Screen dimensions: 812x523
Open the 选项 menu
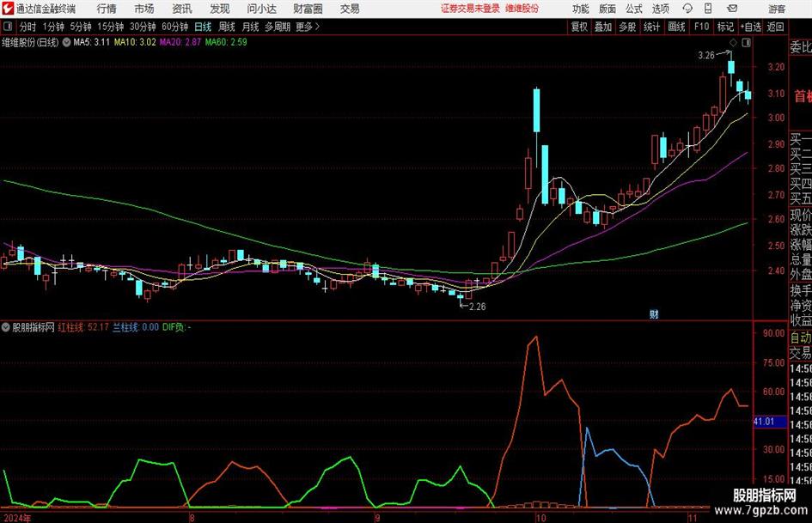pyautogui.click(x=660, y=9)
